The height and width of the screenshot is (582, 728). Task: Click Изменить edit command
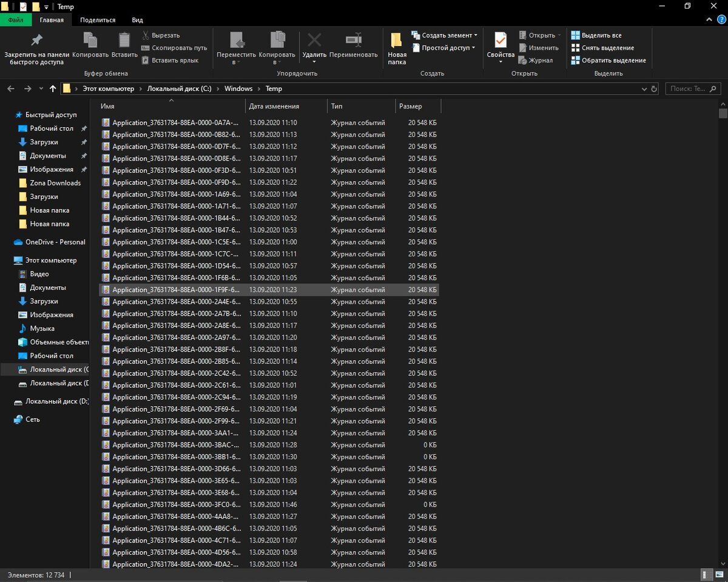[x=538, y=48]
